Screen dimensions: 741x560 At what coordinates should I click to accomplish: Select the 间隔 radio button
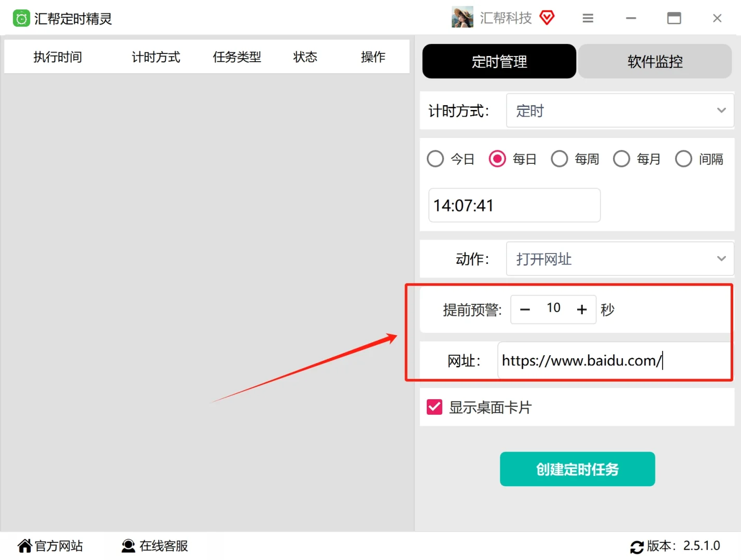coord(683,159)
